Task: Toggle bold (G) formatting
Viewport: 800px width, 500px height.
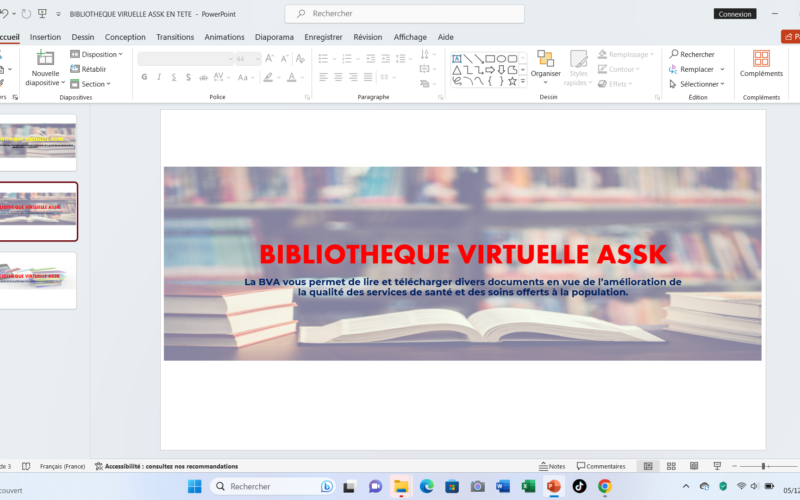Action: (x=144, y=77)
